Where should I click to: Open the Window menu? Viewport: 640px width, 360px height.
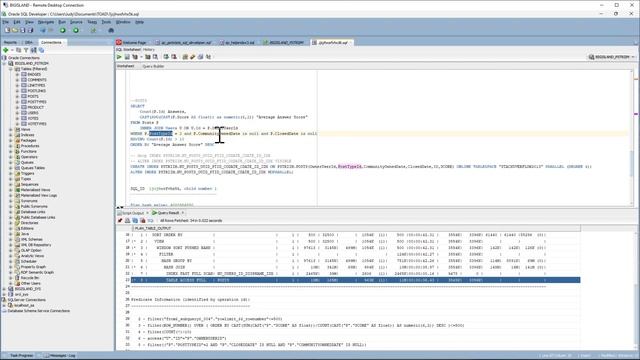point(123,22)
